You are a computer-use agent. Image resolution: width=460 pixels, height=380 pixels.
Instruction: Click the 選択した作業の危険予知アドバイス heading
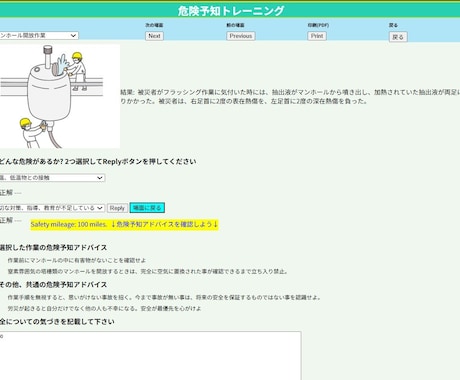pyautogui.click(x=53, y=248)
